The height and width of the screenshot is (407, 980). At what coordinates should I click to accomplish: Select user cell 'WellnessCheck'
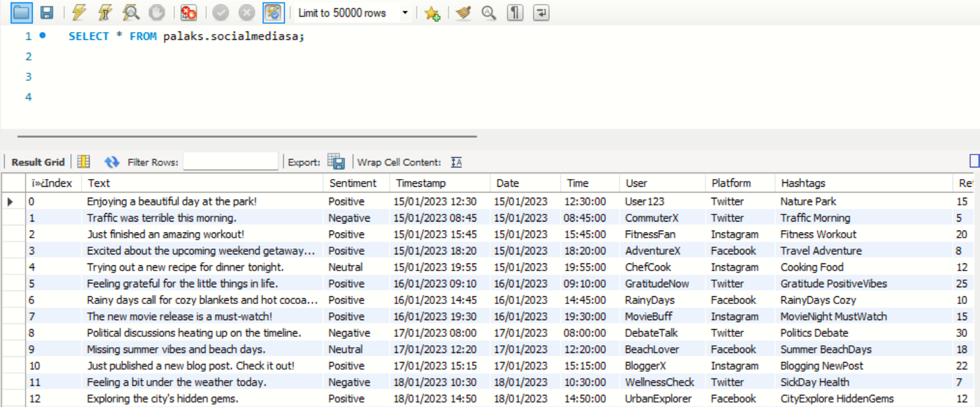click(663, 383)
